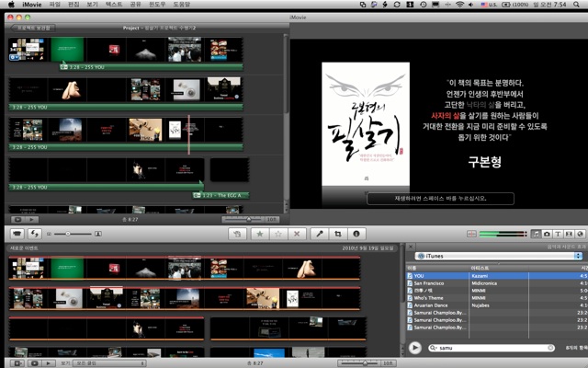588x368 pixels.
Task: Clear the samu search field
Action: 550,348
